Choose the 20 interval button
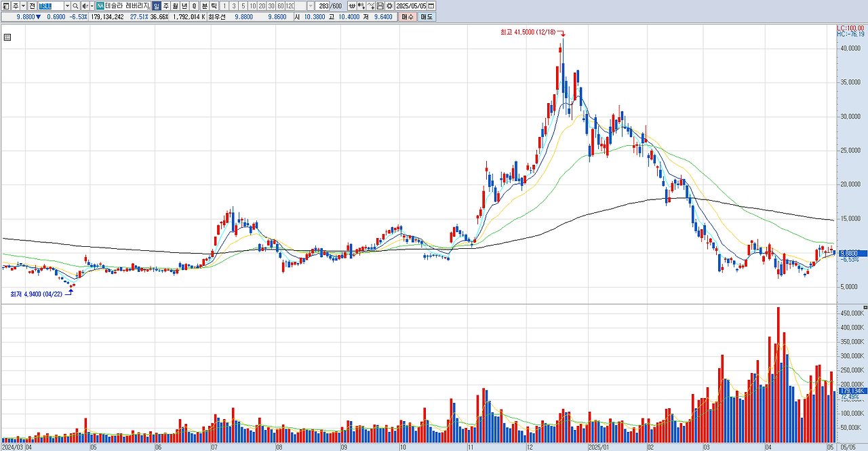Image resolution: width=868 pixels, height=451 pixels. pyautogui.click(x=262, y=6)
